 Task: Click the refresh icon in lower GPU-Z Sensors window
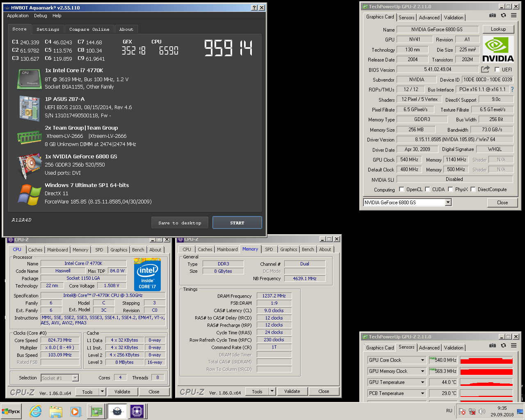coord(503,346)
